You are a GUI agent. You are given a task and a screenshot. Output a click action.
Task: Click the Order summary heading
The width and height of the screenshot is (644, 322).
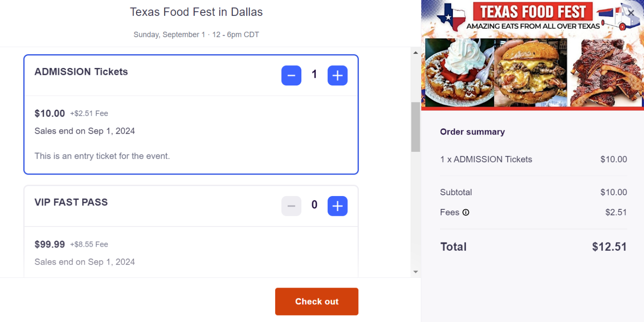(472, 132)
